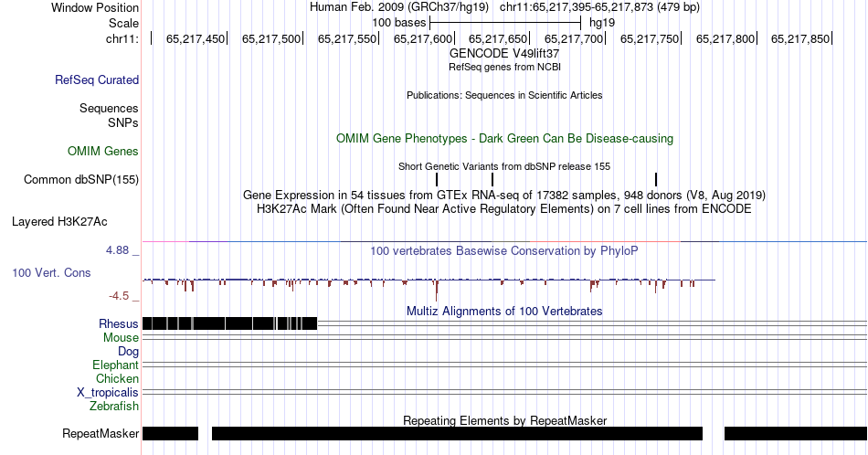Image resolution: width=868 pixels, height=455 pixels.
Task: Select the X_tropicalis alignment label
Action: coord(108,393)
